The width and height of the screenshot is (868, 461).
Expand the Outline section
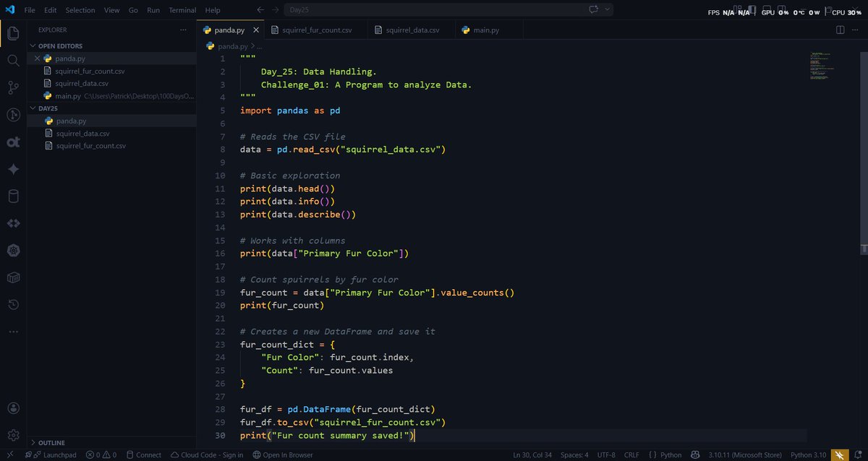pyautogui.click(x=112, y=442)
